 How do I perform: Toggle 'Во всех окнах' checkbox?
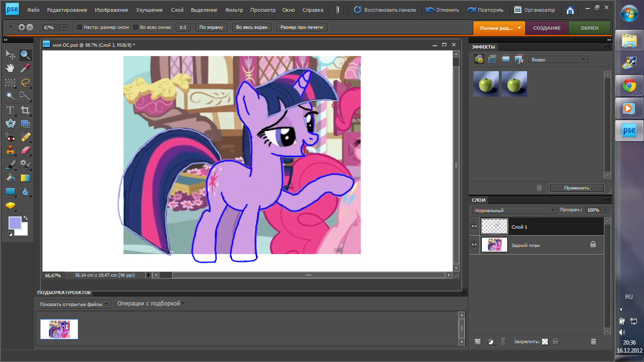click(x=136, y=27)
